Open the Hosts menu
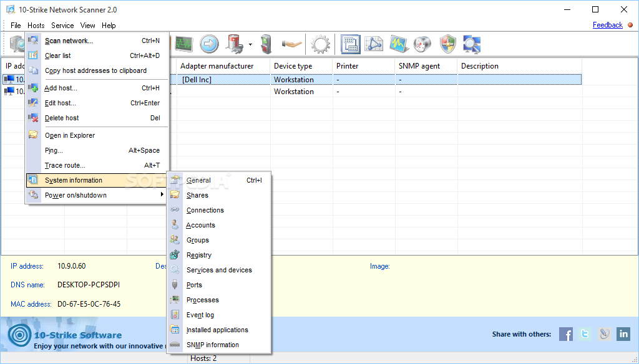 36,26
